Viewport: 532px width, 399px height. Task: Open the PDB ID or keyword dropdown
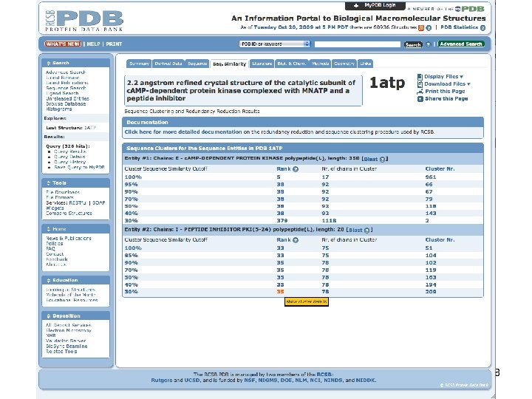[x=275, y=44]
